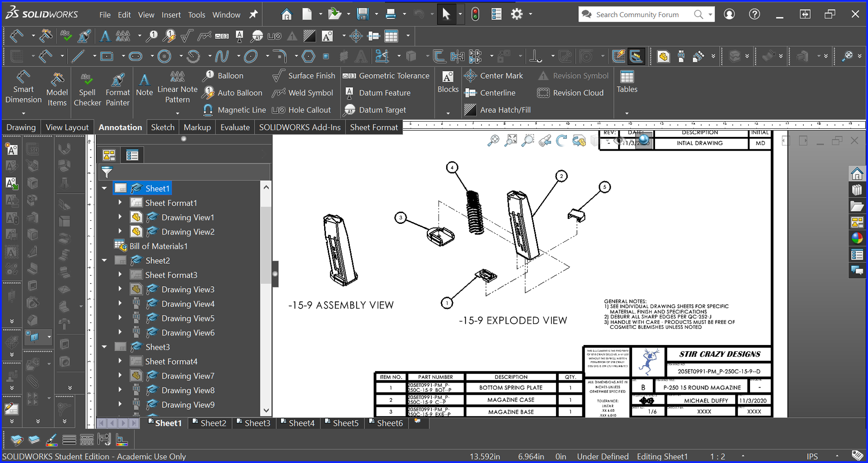Image resolution: width=868 pixels, height=463 pixels.
Task: Open Blocks dropdown arrow
Action: click(x=448, y=113)
